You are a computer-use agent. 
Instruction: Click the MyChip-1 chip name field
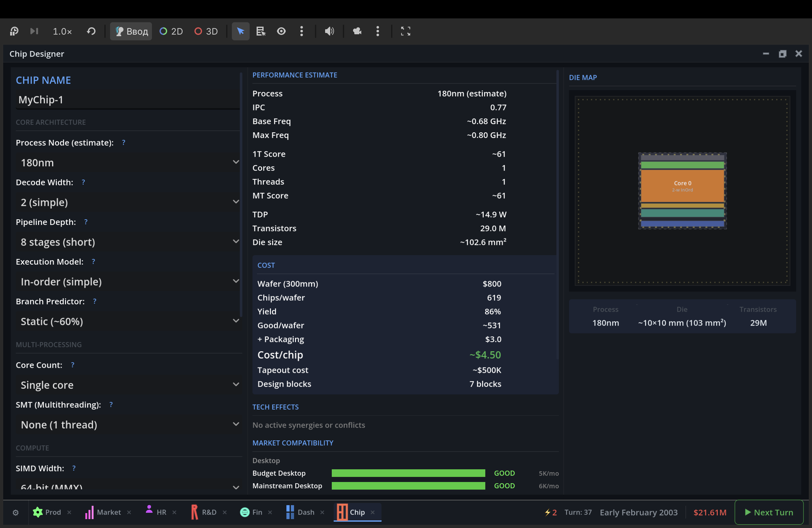click(x=128, y=100)
